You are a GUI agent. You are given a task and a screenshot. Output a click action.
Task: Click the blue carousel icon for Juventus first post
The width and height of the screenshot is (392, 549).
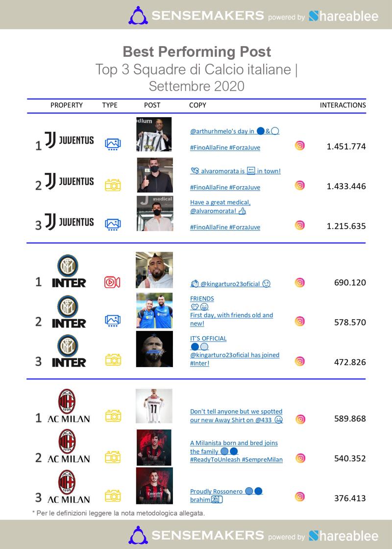(113, 144)
